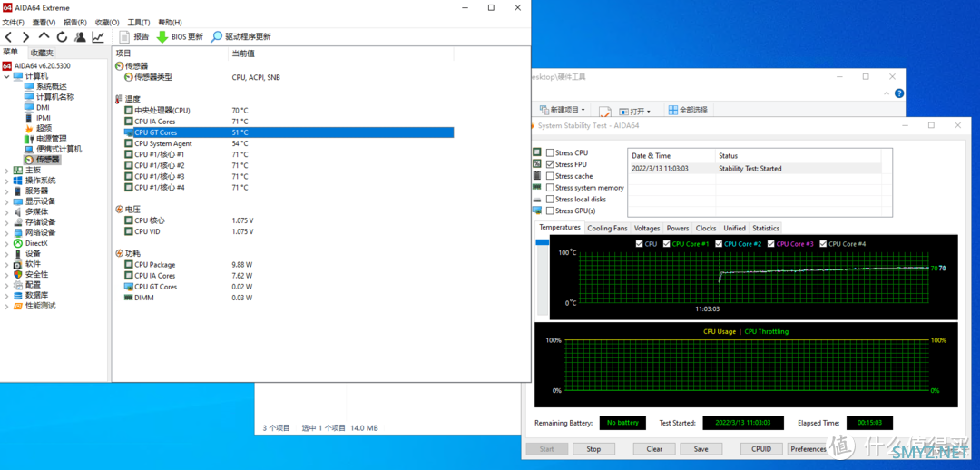Expand the 服务器 node

[6, 191]
